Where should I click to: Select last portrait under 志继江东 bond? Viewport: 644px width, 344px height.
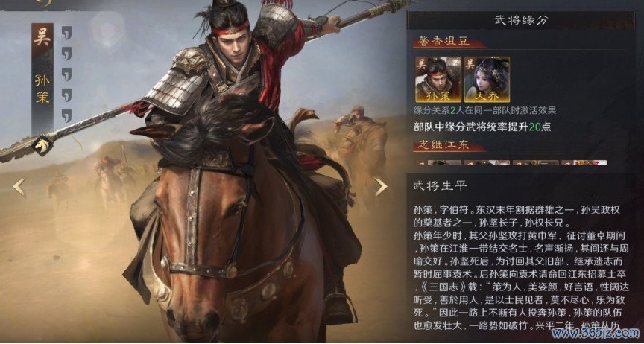584,162
